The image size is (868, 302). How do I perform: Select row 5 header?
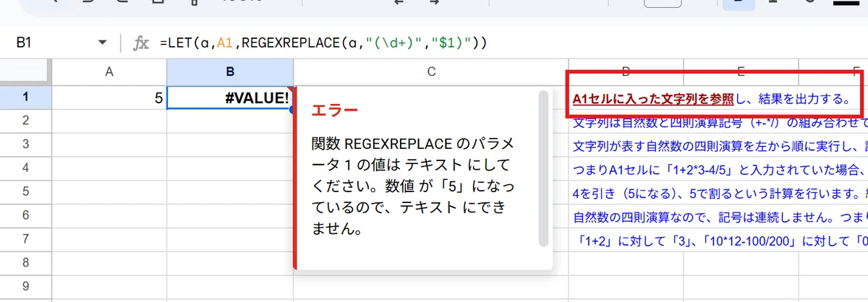pyautogui.click(x=26, y=192)
